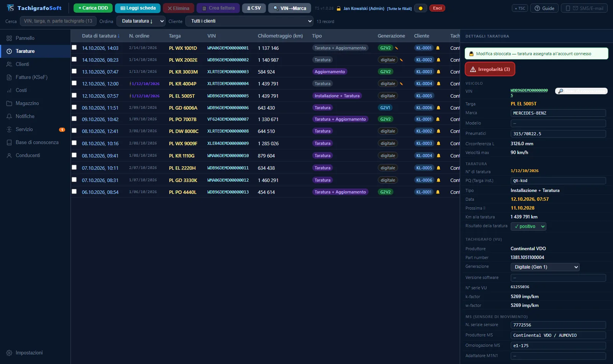Open the Risultato 'positivo' dropdown

pos(528,226)
